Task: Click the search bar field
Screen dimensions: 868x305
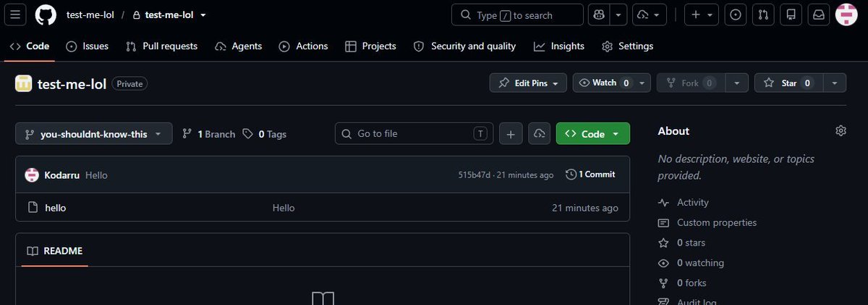Action: (517, 14)
